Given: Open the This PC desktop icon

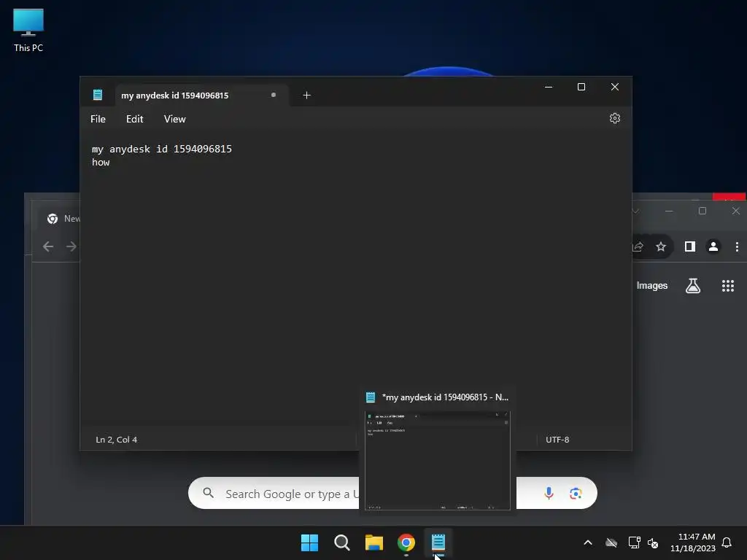Looking at the screenshot, I should click(x=28, y=30).
